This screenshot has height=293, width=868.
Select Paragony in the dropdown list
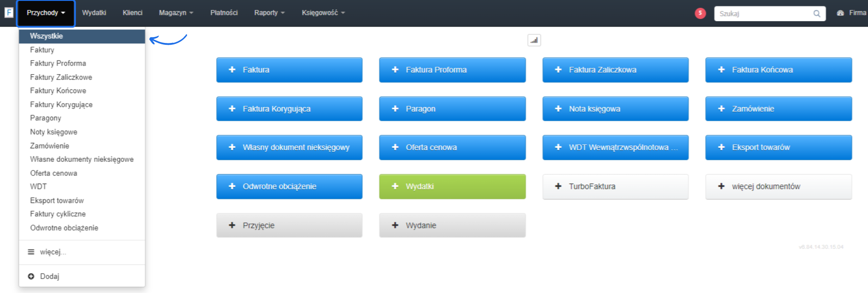(x=82, y=118)
